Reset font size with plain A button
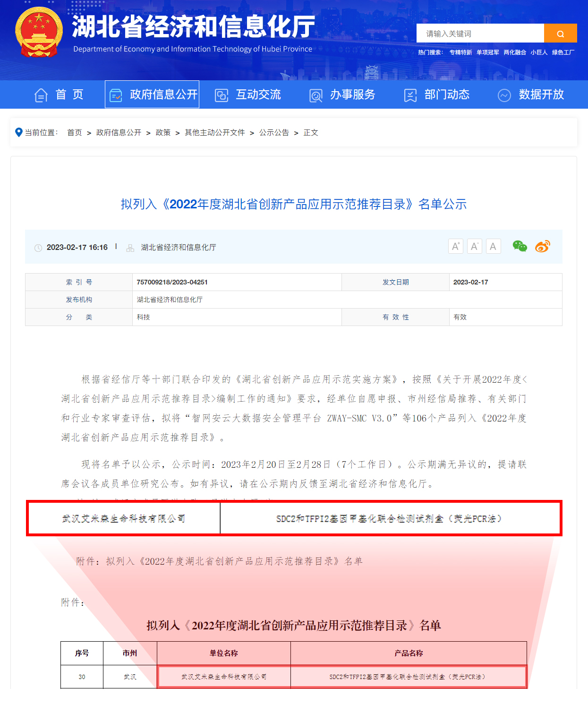Screen dimensions: 588x722 (x=494, y=246)
